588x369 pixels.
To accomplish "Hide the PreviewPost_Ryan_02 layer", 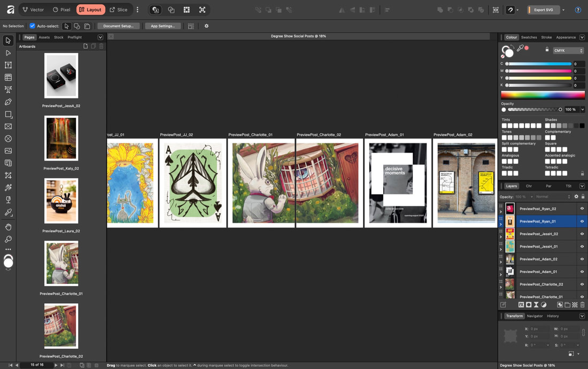I will tap(582, 209).
